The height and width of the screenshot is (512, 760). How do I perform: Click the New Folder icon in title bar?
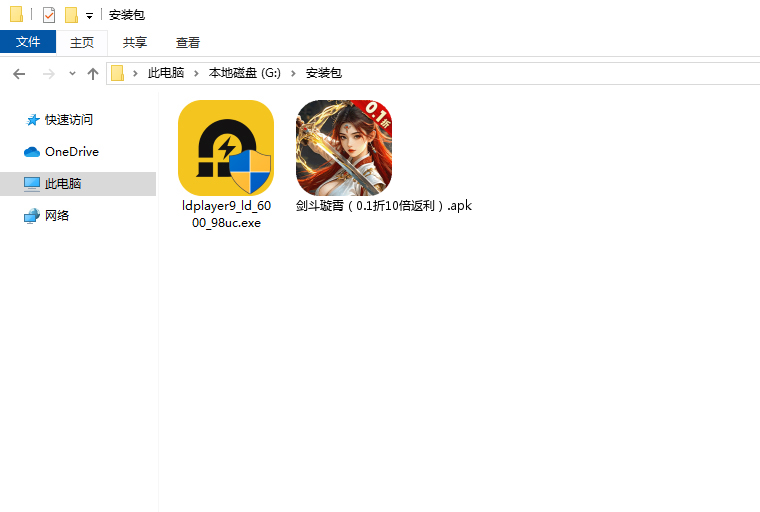pos(71,15)
